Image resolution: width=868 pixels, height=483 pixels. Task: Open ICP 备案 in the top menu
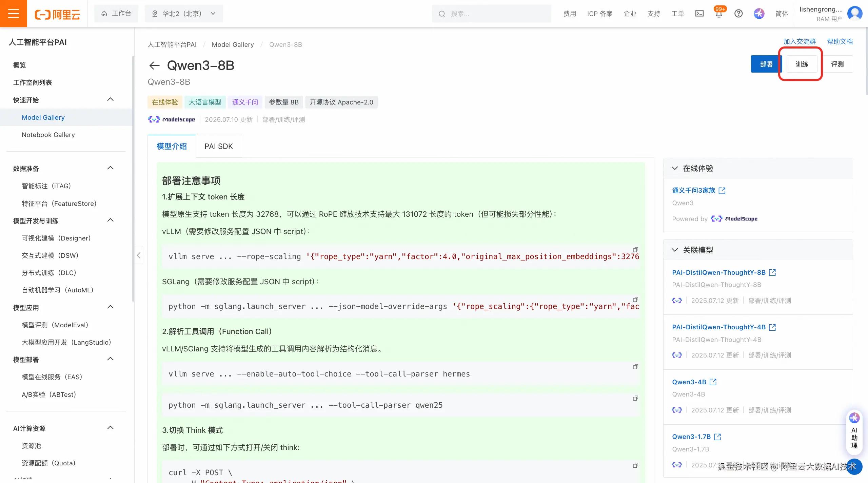[600, 14]
